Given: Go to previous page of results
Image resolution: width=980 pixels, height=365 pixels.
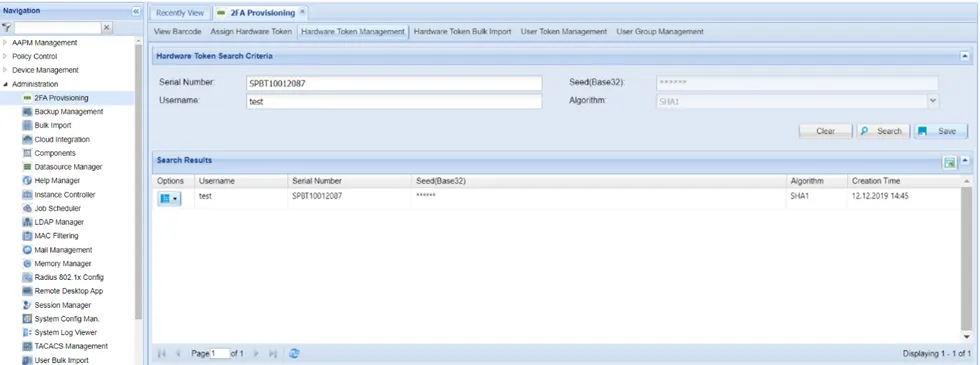Looking at the screenshot, I should (x=178, y=354).
